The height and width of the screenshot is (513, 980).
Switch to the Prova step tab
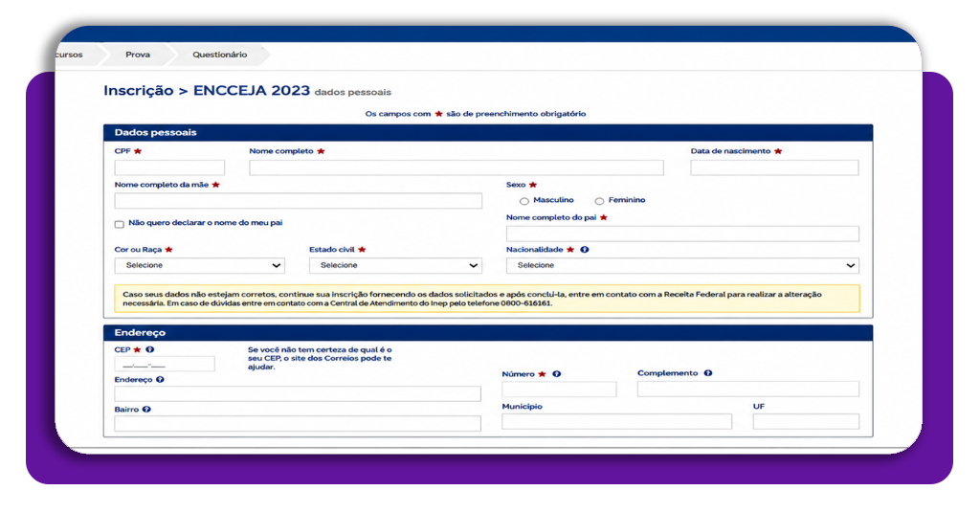click(x=138, y=55)
